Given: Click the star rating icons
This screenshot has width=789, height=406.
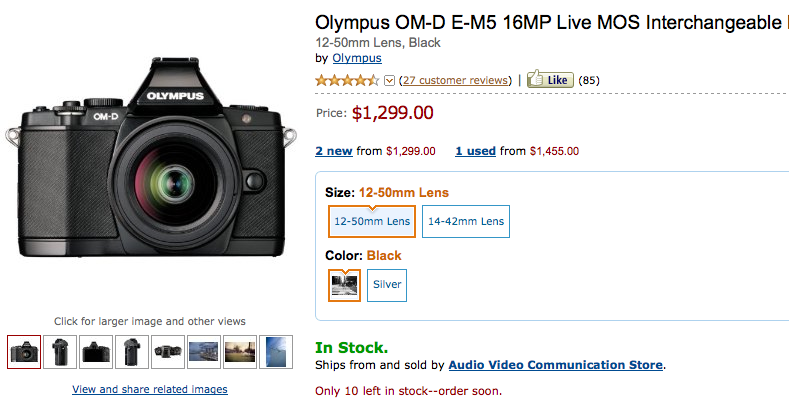Looking at the screenshot, I should tap(348, 80).
